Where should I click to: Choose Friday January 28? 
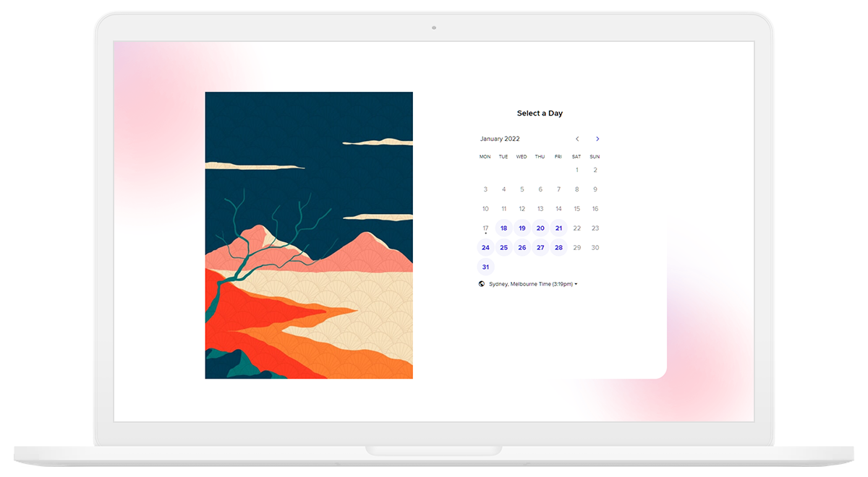click(x=558, y=248)
